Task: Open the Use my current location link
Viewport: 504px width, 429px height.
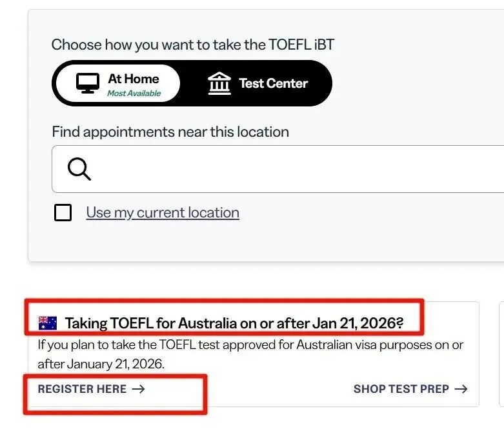Action: [163, 213]
